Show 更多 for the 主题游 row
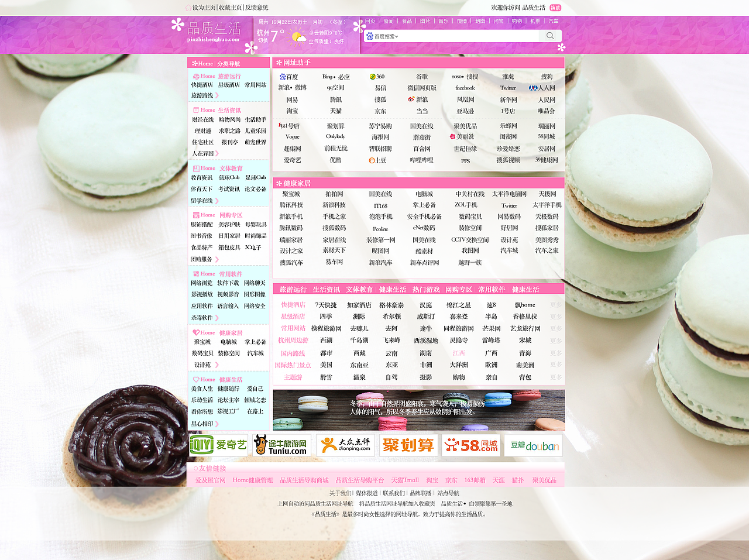The height and width of the screenshot is (560, 749). click(556, 377)
